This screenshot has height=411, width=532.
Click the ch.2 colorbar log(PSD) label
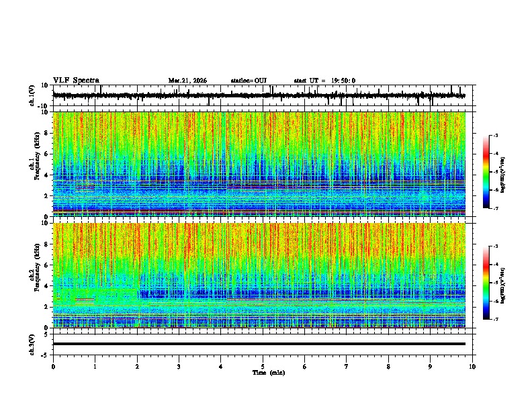[502, 285]
